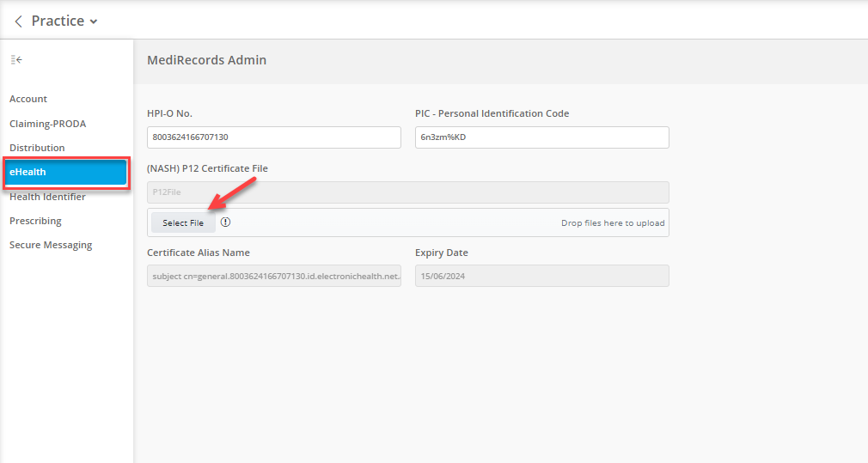Click the back arrow beside Practice
868x463 pixels.
point(18,21)
